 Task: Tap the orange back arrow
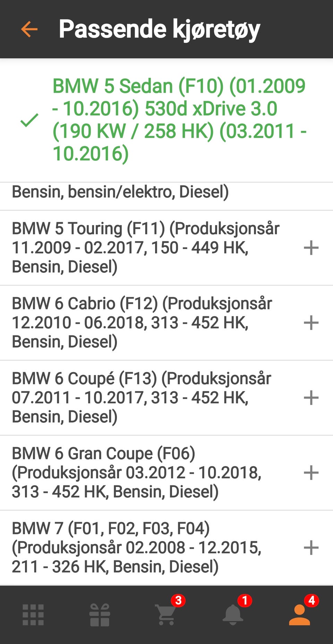tap(29, 29)
